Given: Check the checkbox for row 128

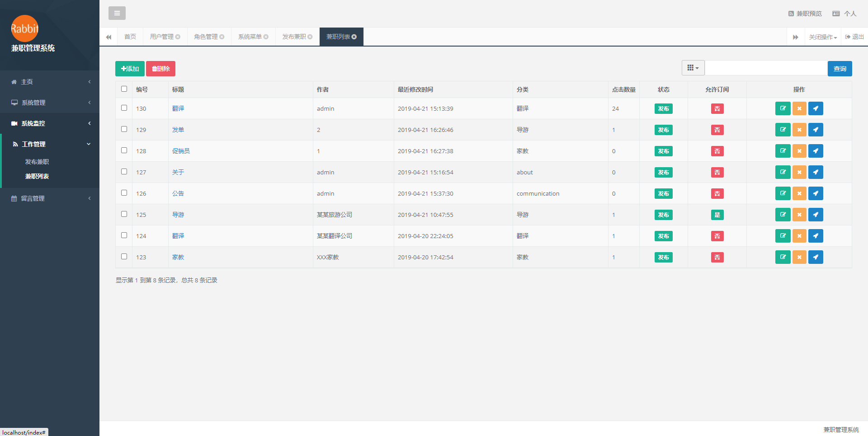Looking at the screenshot, I should [124, 150].
